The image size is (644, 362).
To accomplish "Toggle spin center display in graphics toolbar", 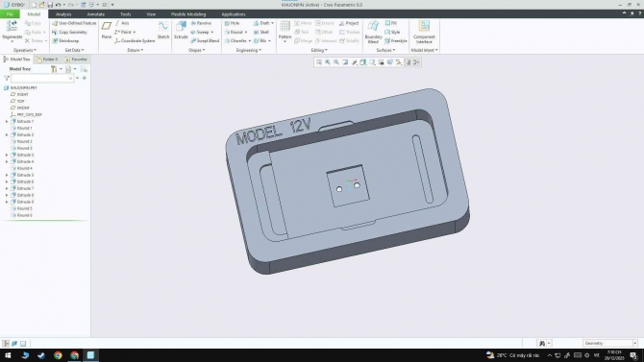I will click(x=416, y=62).
